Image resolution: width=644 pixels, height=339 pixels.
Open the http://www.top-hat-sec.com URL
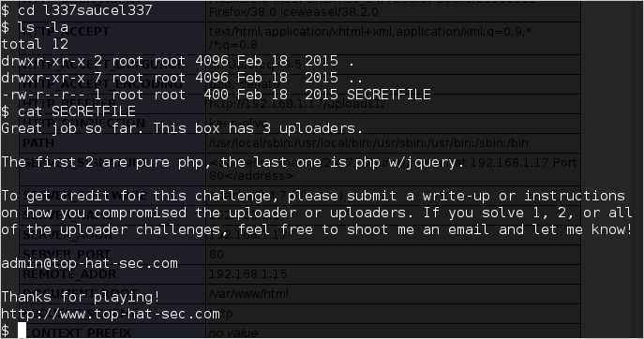pos(111,314)
